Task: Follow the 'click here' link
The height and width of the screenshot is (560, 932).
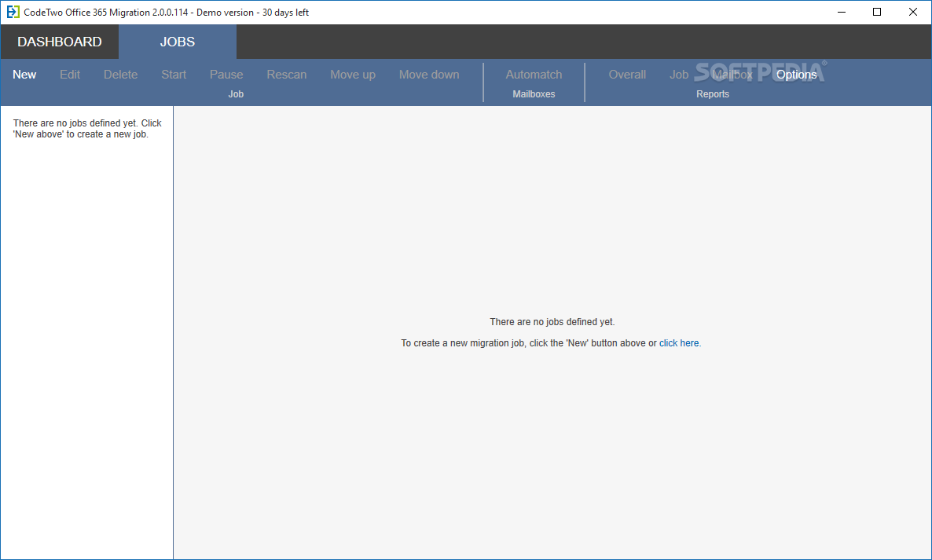Action: (x=679, y=342)
